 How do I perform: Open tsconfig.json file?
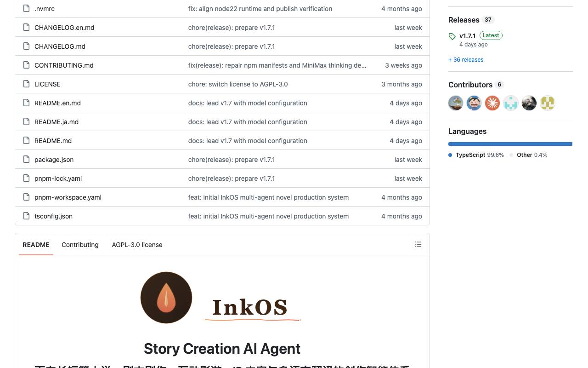coord(53,216)
